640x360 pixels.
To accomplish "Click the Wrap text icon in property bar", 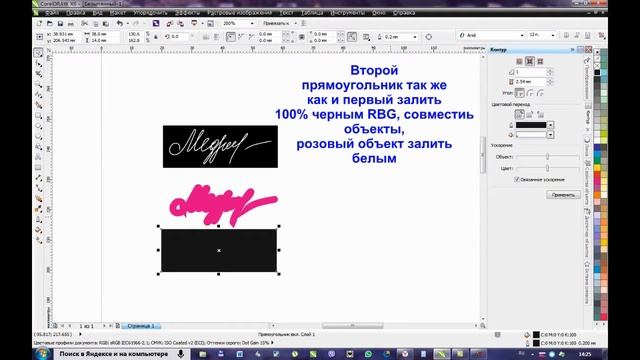I will pyautogui.click(x=367, y=37).
